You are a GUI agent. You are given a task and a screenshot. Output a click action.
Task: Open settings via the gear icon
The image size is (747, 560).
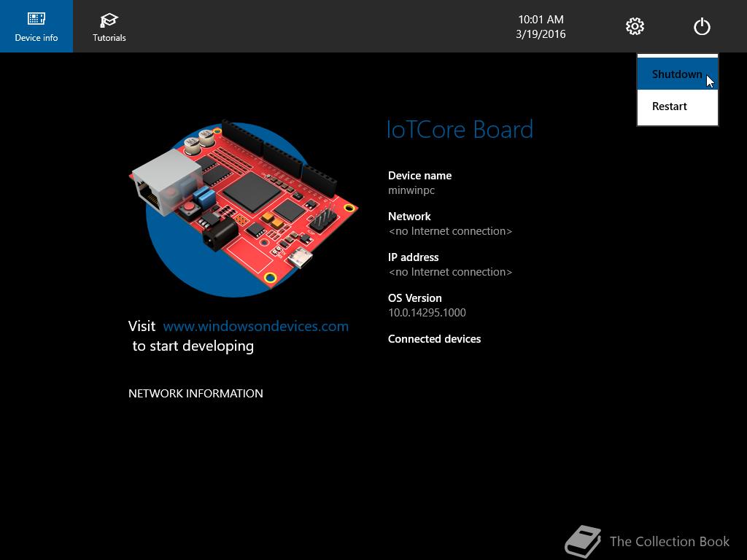click(x=635, y=26)
